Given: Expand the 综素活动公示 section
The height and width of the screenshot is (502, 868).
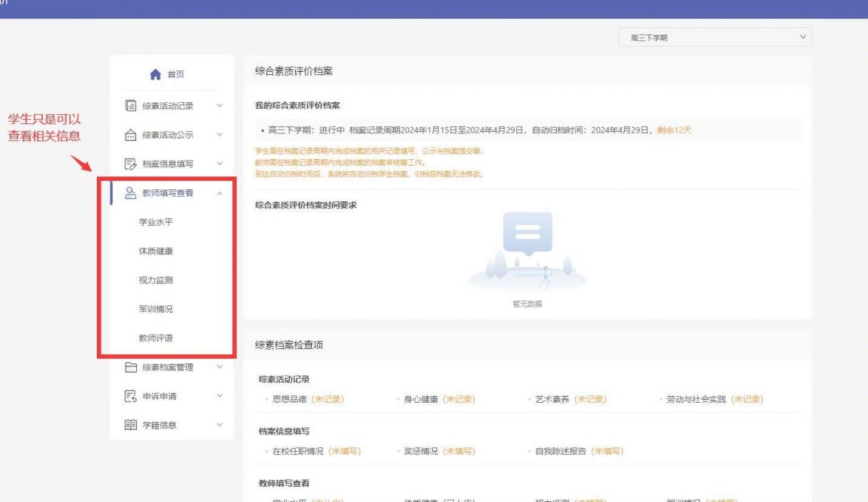Looking at the screenshot, I should click(221, 135).
